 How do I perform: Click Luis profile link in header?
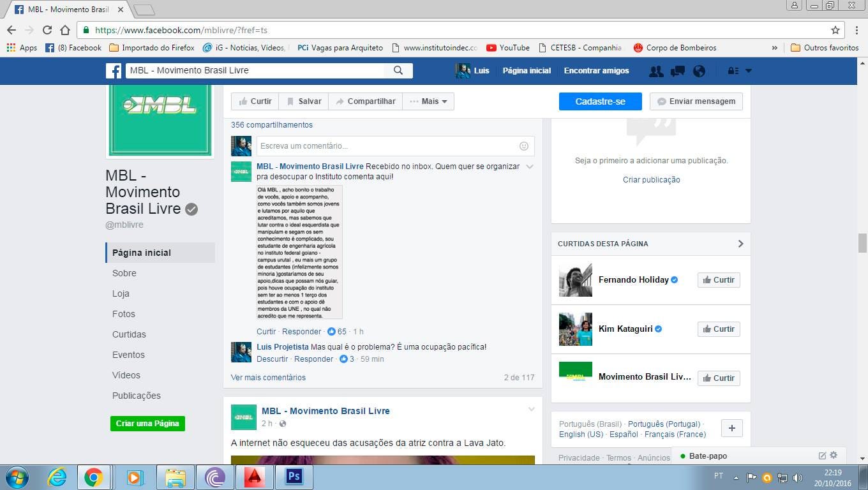click(472, 71)
